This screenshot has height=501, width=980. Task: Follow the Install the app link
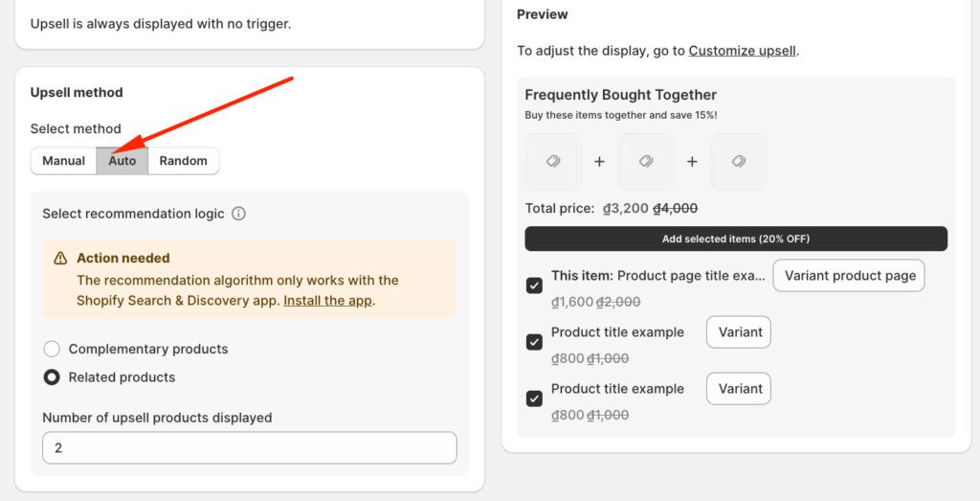(x=327, y=301)
